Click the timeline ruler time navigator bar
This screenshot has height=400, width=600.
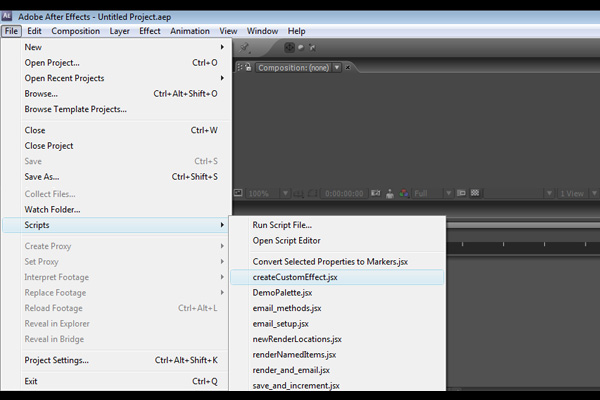point(523,225)
